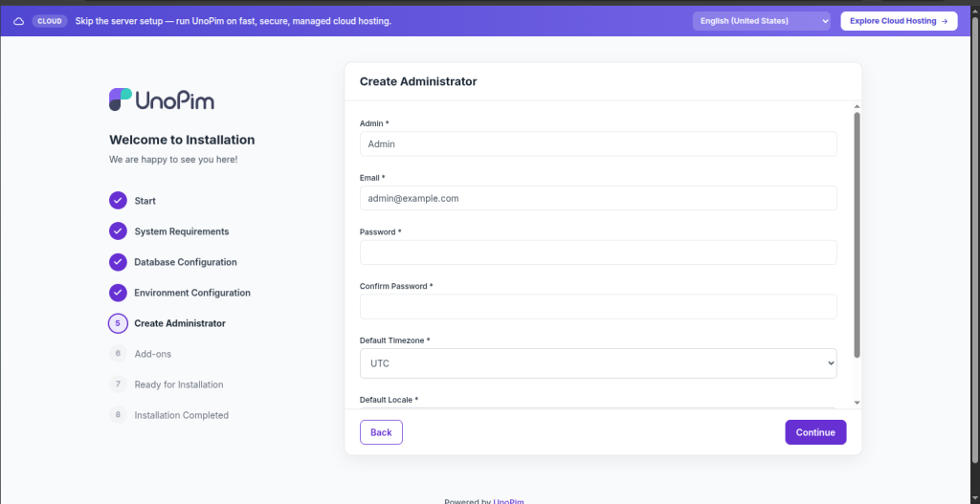980x504 pixels.
Task: Select the Environment Configuration step label
Action: pyautogui.click(x=192, y=293)
